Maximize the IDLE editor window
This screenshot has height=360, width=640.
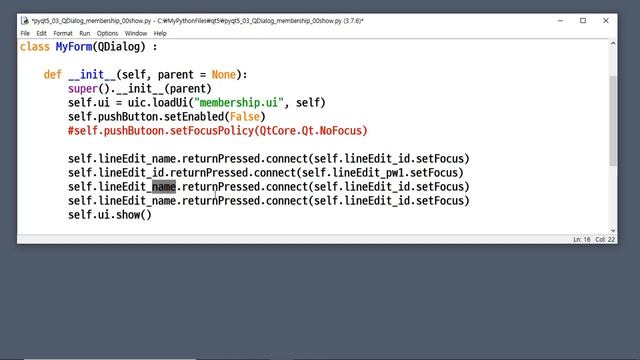coord(583,20)
